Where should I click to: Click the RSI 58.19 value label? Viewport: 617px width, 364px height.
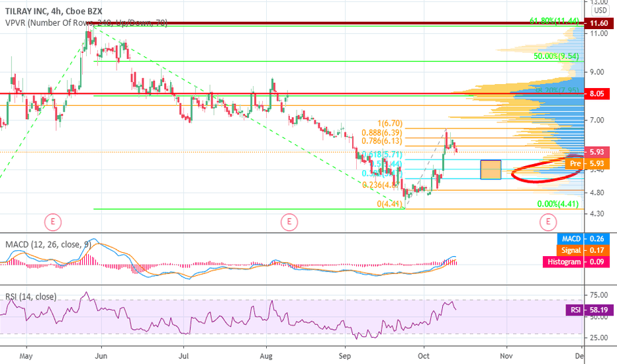click(588, 310)
